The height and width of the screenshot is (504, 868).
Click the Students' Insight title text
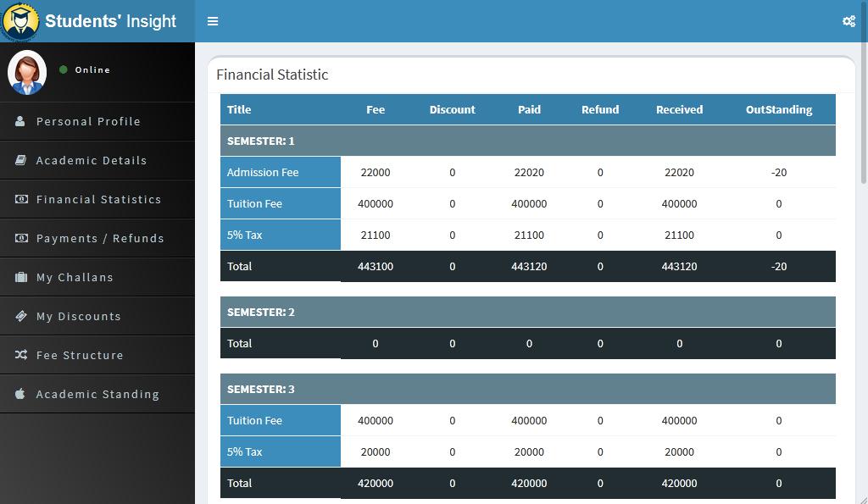[110, 21]
